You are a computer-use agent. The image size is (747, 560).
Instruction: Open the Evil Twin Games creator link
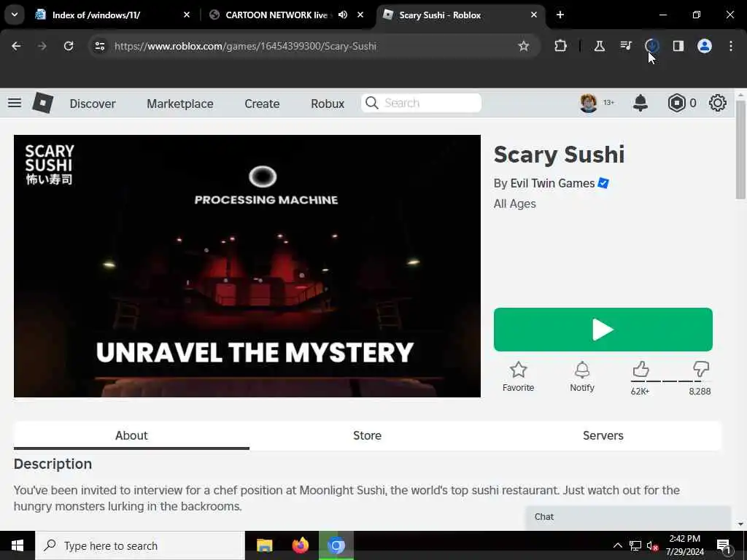(552, 183)
